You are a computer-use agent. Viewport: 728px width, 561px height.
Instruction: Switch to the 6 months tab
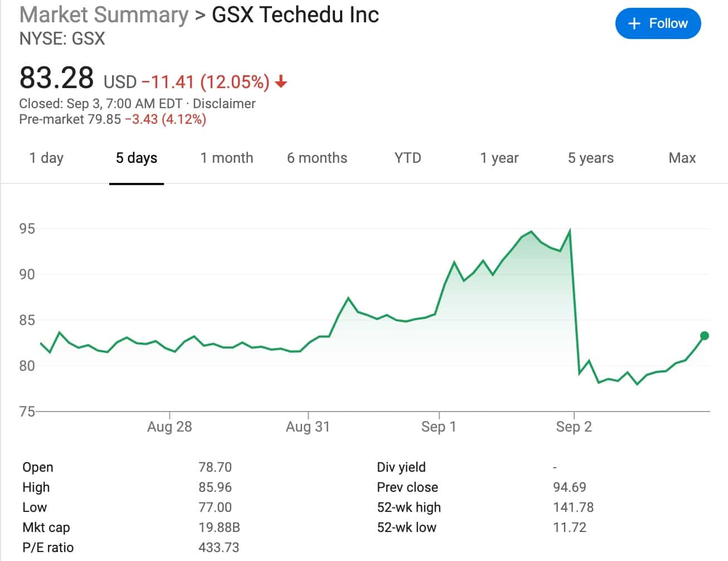click(x=317, y=158)
